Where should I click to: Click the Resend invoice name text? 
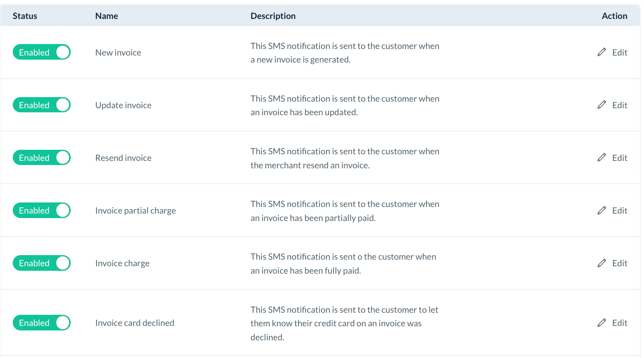point(123,158)
